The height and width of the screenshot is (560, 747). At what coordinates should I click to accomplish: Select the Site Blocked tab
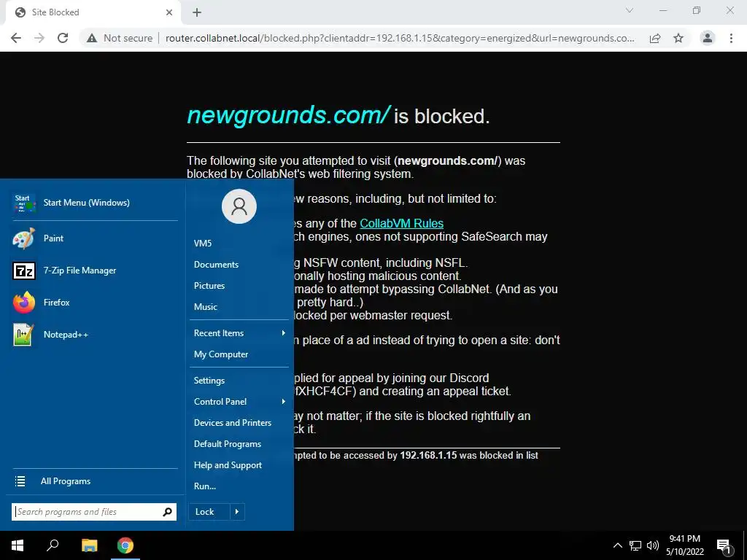[x=93, y=12]
